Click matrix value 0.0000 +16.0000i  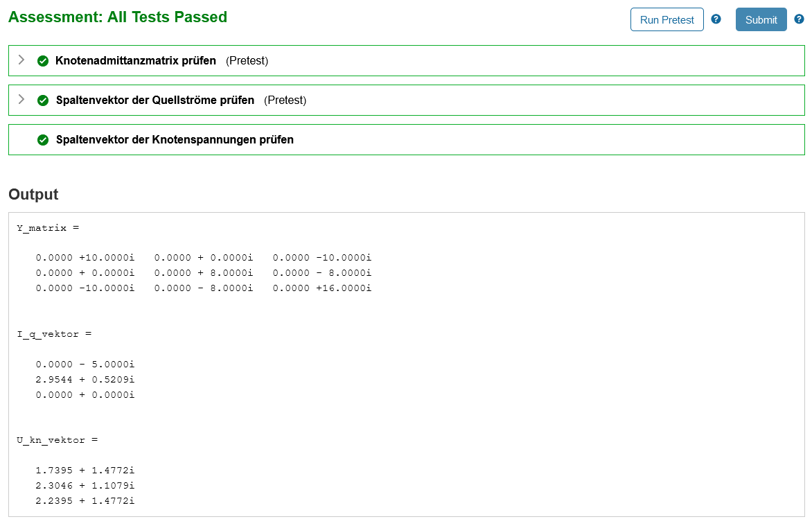322,288
